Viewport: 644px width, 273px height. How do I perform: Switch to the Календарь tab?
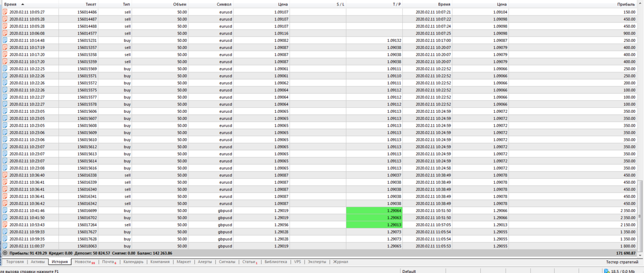point(133,262)
